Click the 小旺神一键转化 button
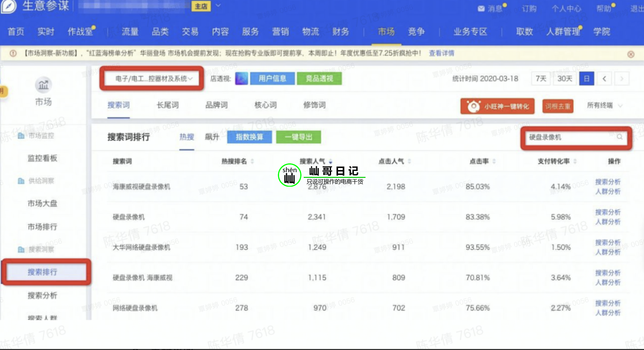This screenshot has height=350, width=644. tap(497, 106)
